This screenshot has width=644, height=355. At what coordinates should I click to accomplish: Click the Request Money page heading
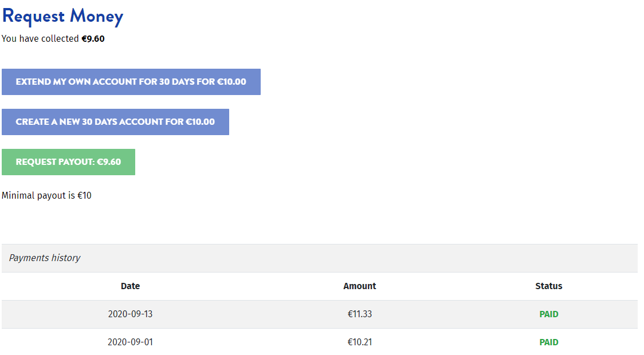(x=62, y=16)
